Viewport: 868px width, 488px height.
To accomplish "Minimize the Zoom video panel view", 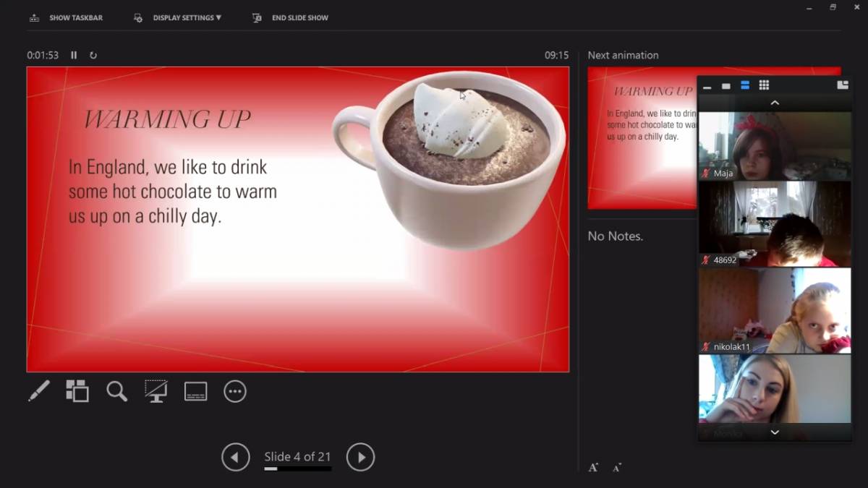I will [x=707, y=86].
